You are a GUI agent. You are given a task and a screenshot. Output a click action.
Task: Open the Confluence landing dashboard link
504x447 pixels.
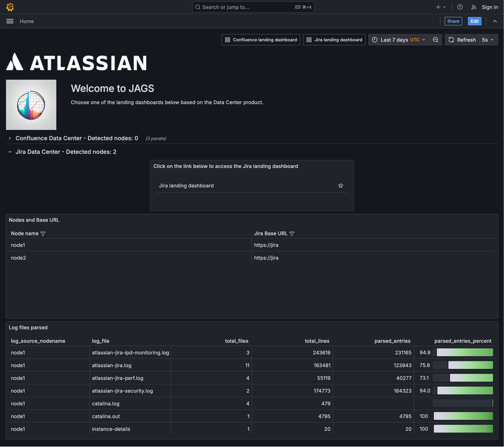pyautogui.click(x=261, y=40)
